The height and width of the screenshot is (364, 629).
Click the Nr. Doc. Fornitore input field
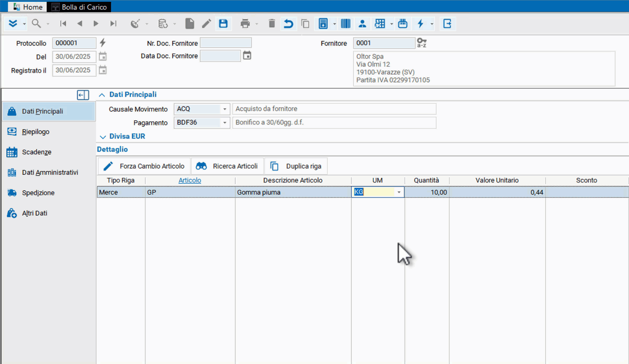point(226,43)
